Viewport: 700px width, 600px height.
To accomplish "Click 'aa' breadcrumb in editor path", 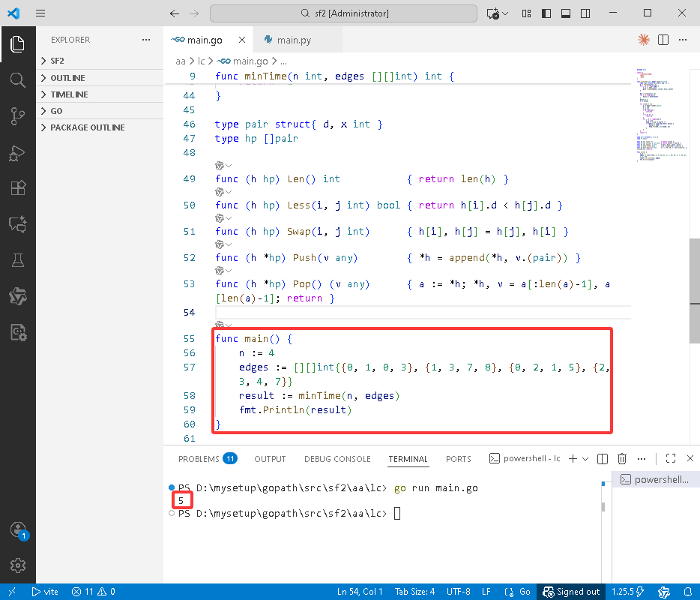I will 181,61.
